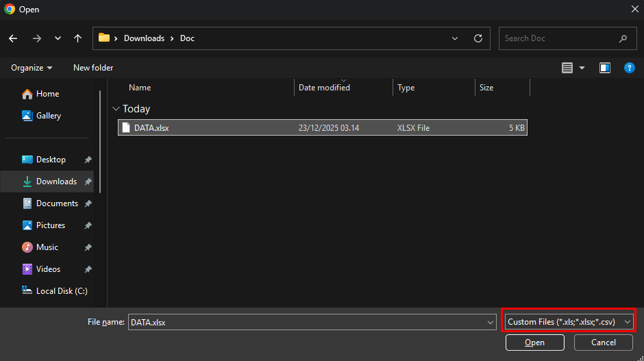Click the pin icon next to Music
644x361 pixels.
[88, 247]
